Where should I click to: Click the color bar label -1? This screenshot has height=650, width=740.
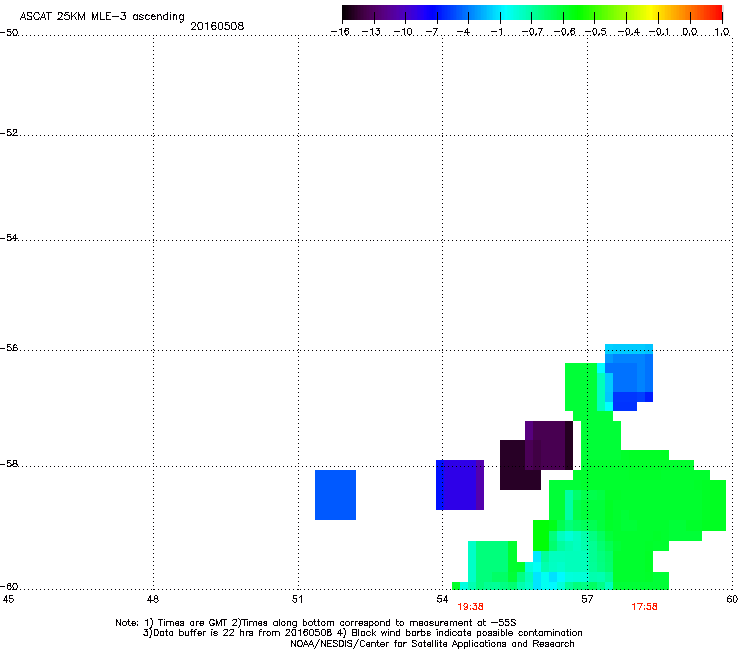(x=496, y=32)
